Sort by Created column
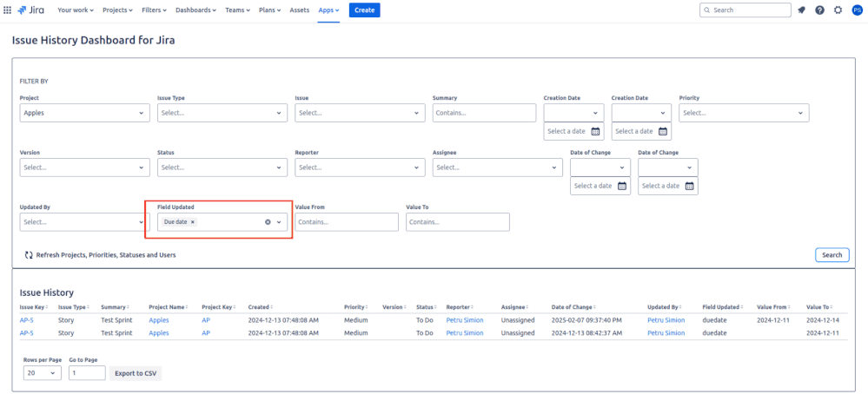 pos(260,307)
